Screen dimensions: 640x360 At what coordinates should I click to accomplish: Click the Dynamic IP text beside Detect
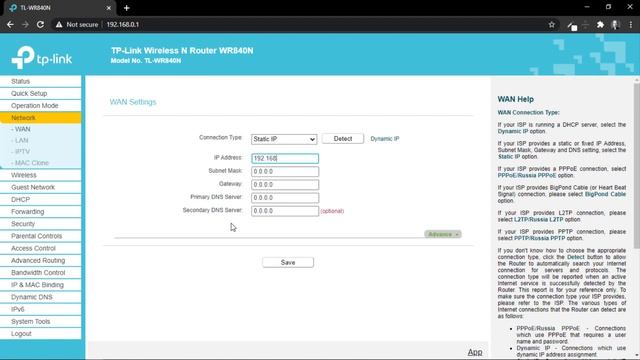click(x=384, y=139)
